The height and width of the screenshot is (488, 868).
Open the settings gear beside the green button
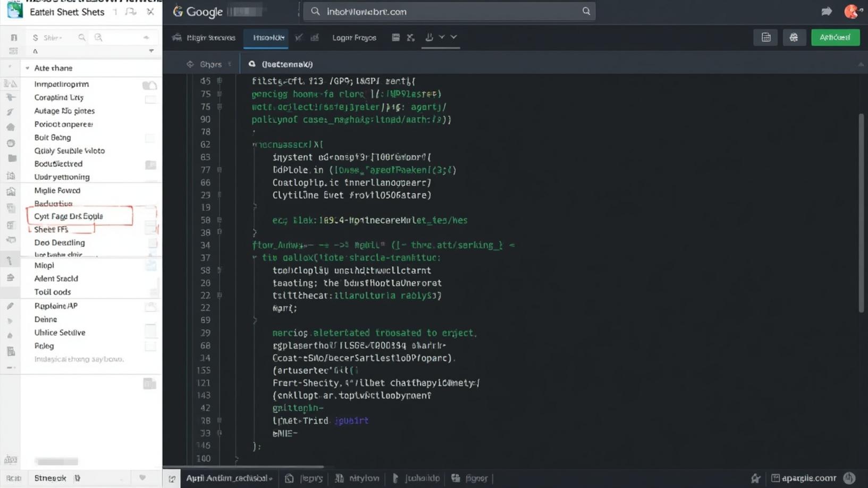pos(794,37)
